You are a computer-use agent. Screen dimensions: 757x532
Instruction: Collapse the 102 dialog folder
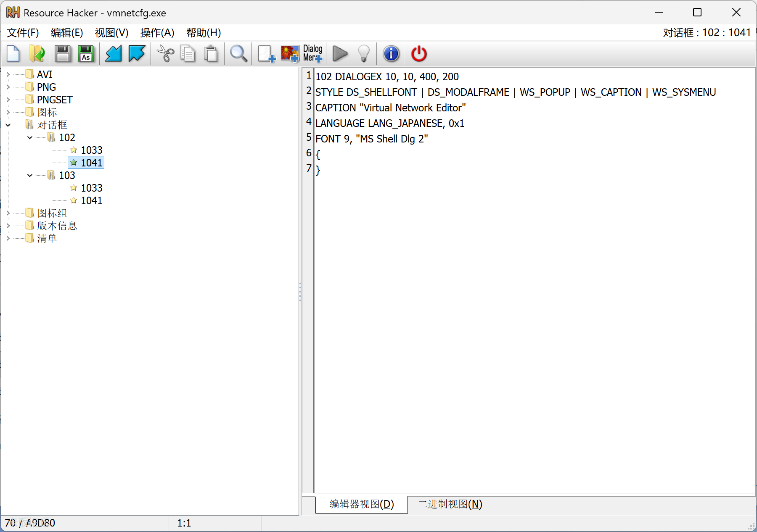click(x=30, y=137)
